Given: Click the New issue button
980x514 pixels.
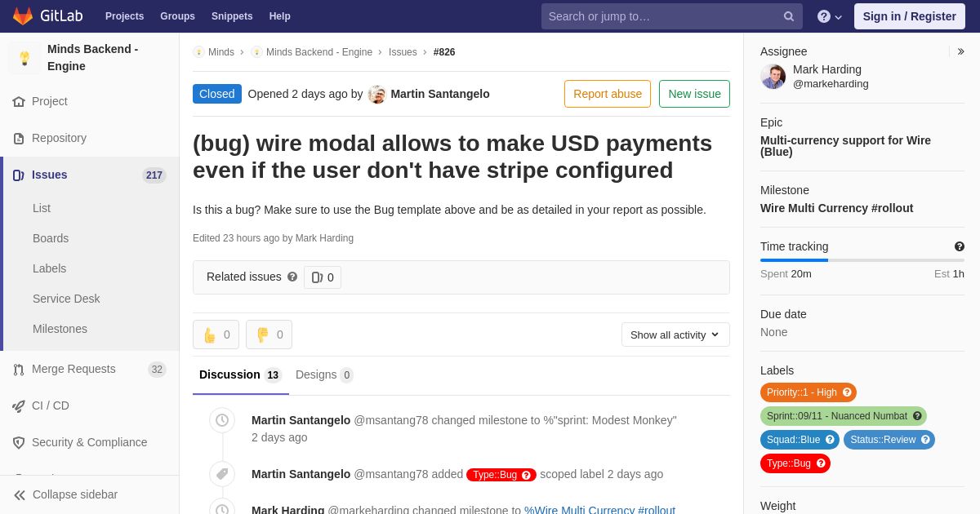Looking at the screenshot, I should [694, 94].
